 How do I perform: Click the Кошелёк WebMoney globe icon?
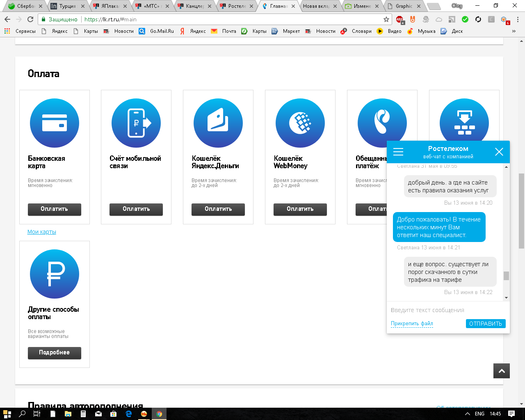click(x=300, y=123)
